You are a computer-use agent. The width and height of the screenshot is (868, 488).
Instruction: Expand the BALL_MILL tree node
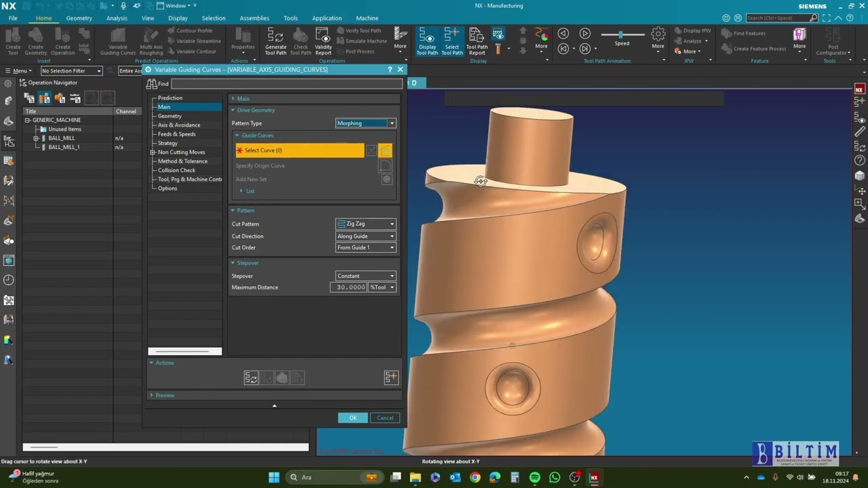pos(36,138)
